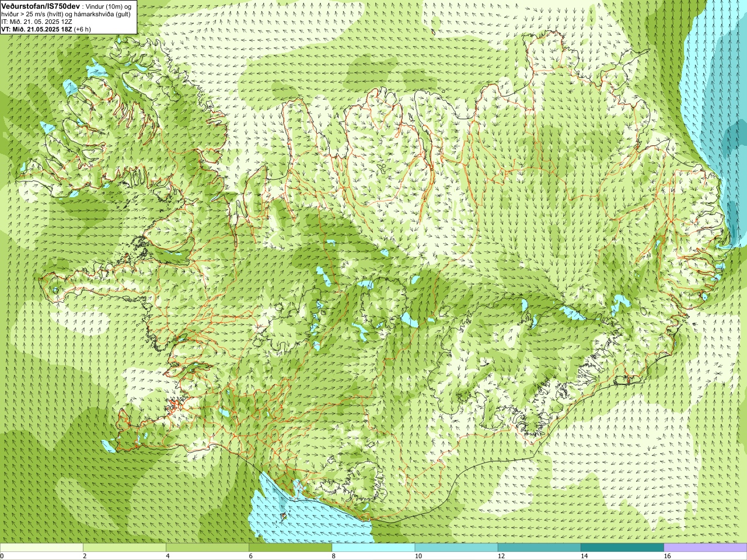
Task: Click the medium green 4–6 m/s legend swatch
Action: click(207, 548)
